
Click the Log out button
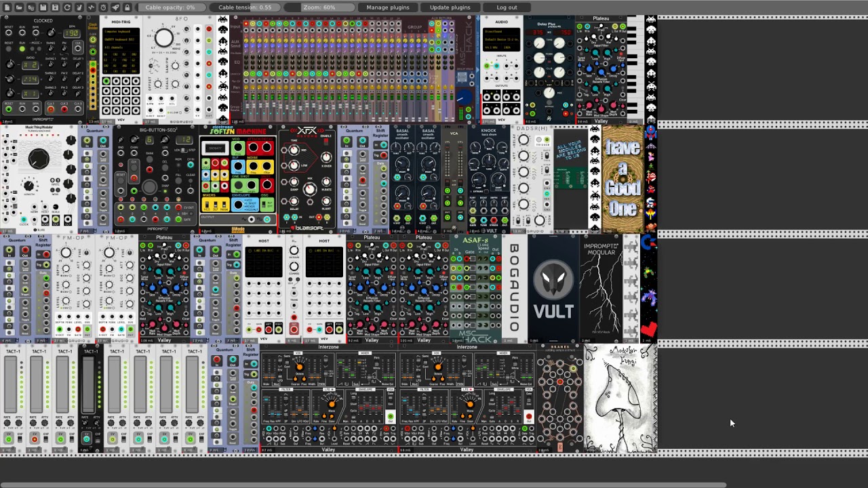coord(507,7)
